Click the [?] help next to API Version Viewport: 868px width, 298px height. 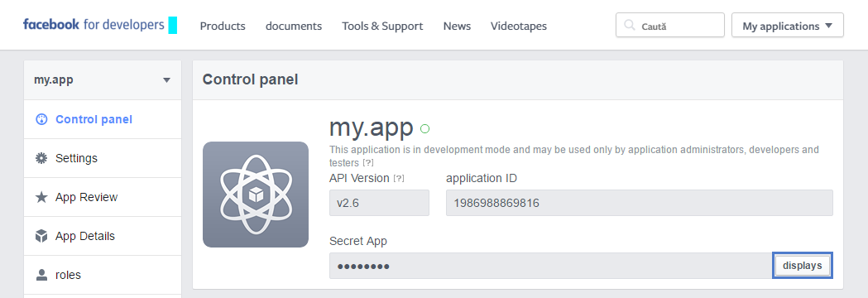click(399, 178)
